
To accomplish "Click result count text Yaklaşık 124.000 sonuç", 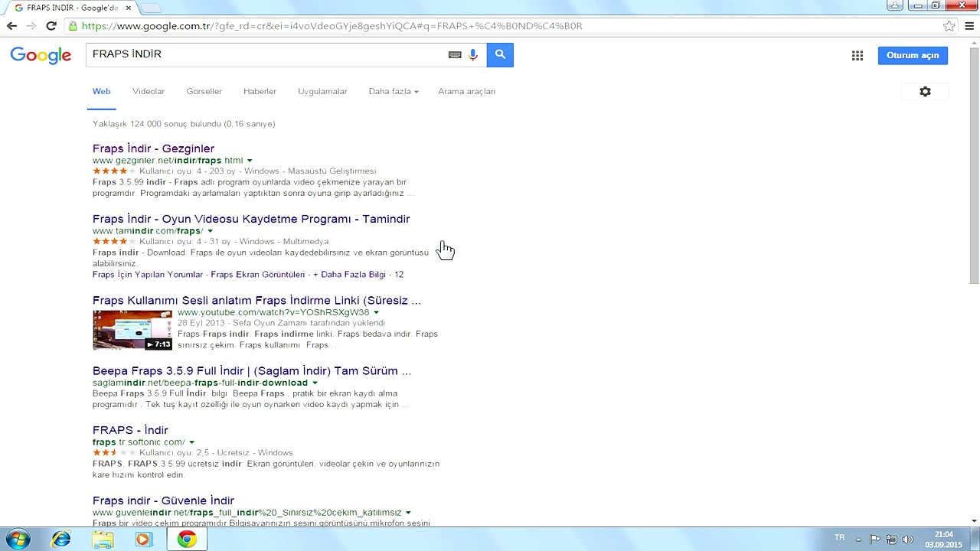I will [x=184, y=124].
